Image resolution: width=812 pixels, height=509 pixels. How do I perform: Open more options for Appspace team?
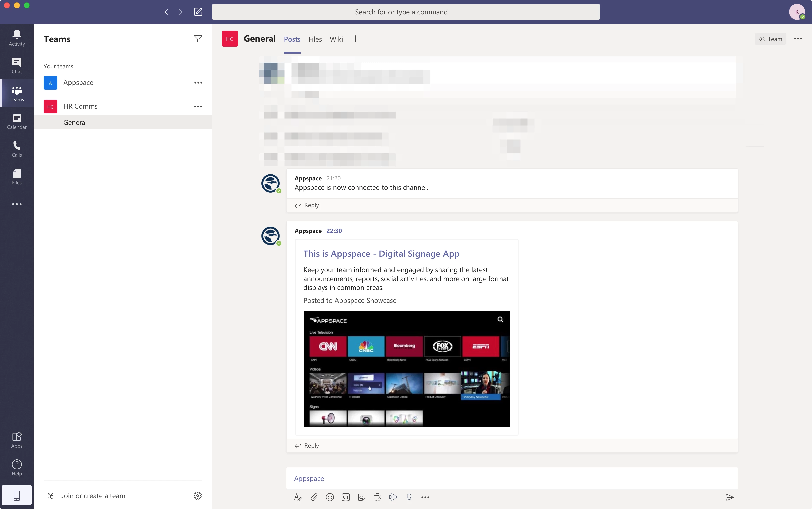[198, 83]
